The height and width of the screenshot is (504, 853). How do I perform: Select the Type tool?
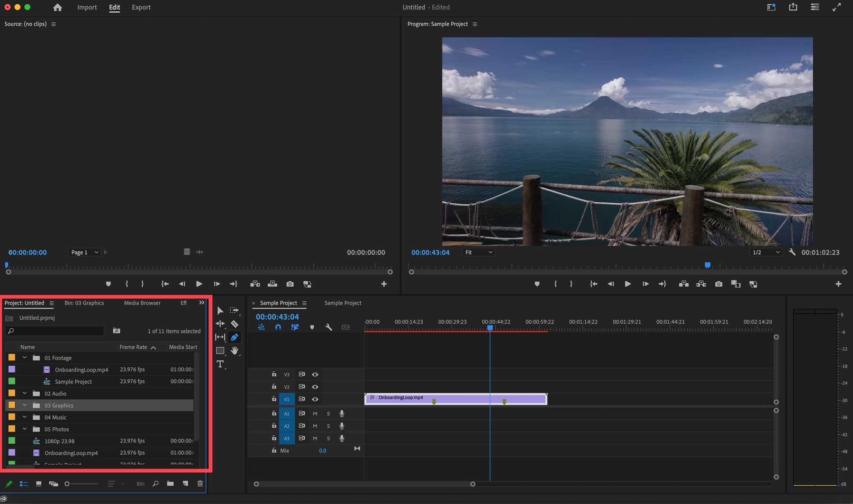tap(220, 364)
